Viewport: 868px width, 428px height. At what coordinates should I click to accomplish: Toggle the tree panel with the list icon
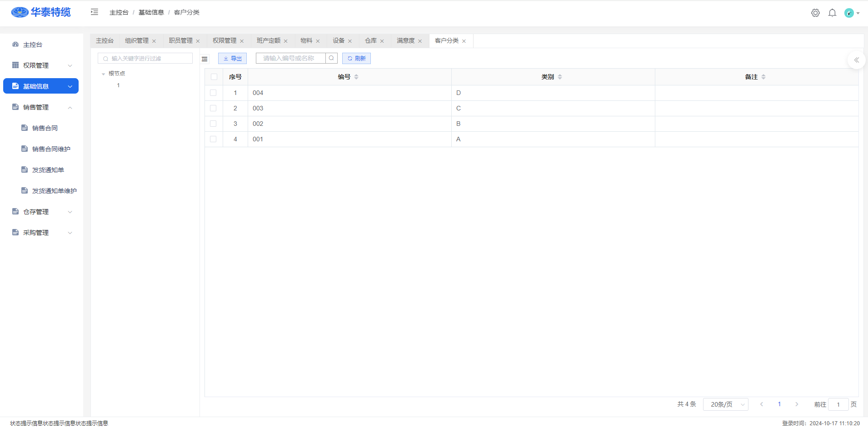click(x=205, y=59)
